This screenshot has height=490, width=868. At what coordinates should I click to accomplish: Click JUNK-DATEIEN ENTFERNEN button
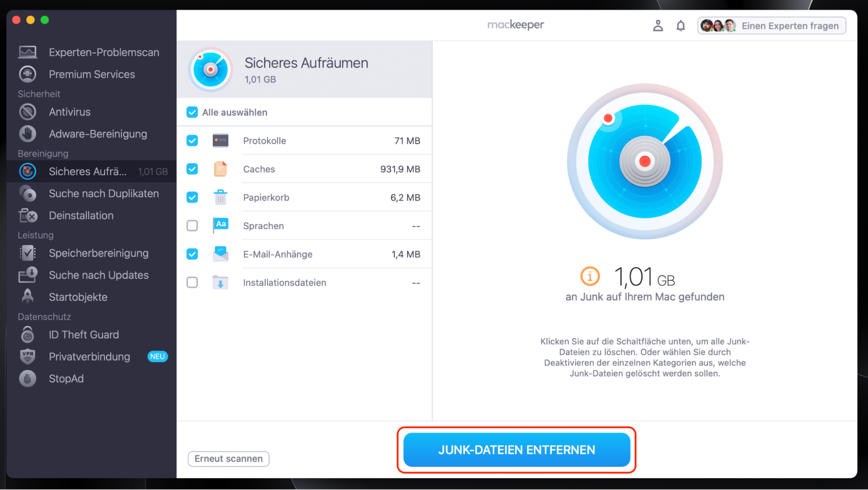(516, 450)
